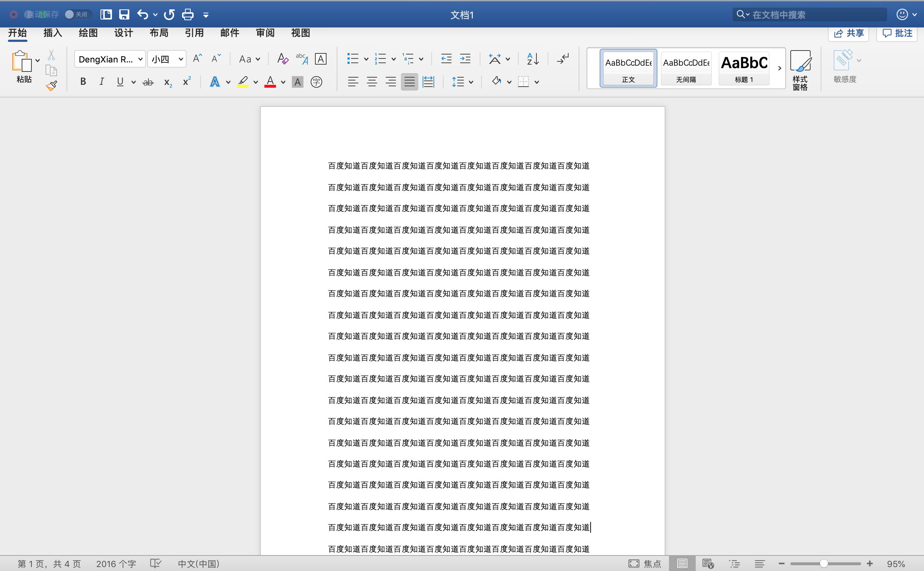Expand the font size dropdown
The height and width of the screenshot is (571, 924).
(x=181, y=59)
